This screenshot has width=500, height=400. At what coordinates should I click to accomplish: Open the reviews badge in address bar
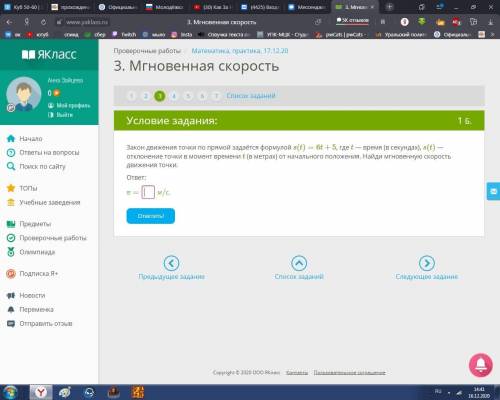point(353,21)
